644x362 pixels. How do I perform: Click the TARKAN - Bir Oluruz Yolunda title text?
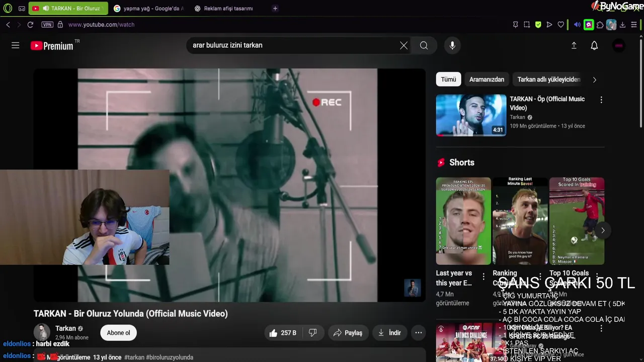(130, 314)
